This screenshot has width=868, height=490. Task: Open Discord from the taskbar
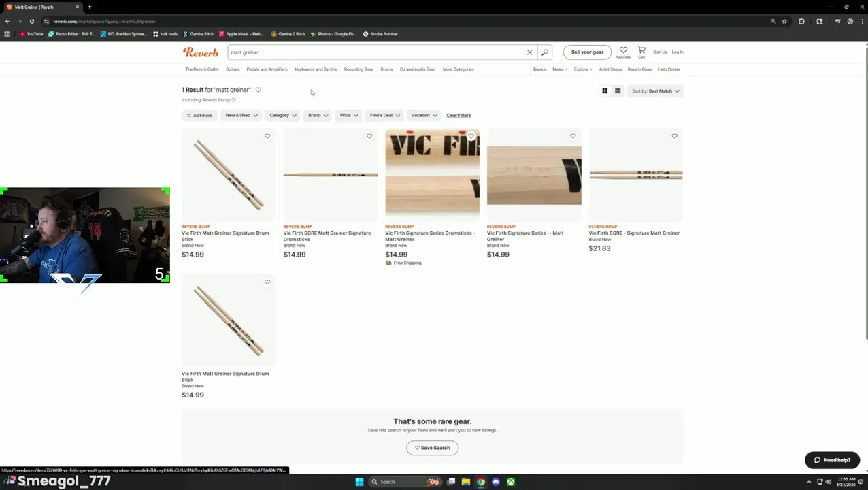click(496, 482)
